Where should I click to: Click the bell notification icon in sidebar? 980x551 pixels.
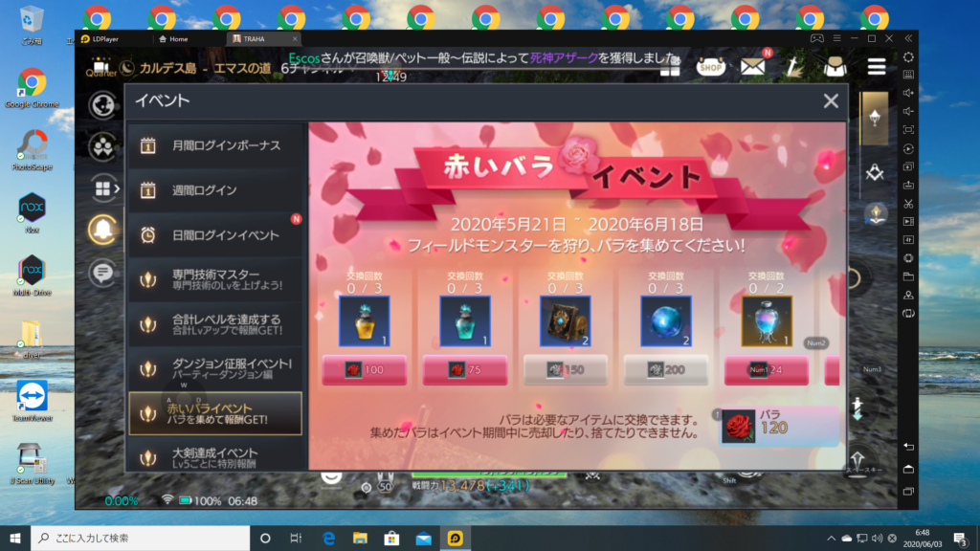(102, 229)
